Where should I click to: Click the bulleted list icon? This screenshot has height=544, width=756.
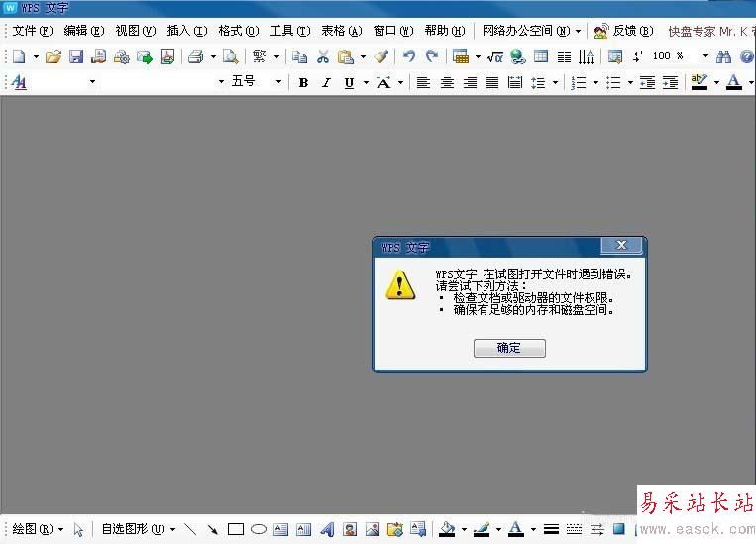613,83
